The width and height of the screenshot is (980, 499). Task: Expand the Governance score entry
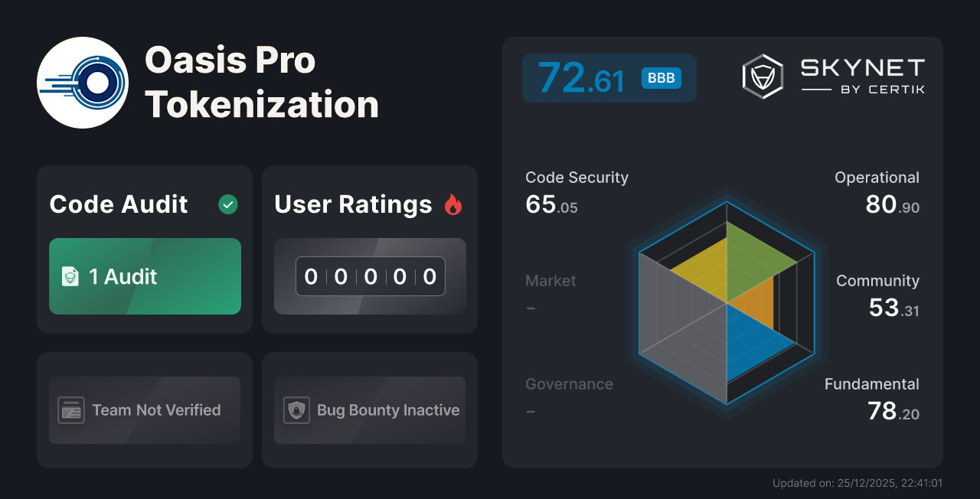tap(570, 396)
